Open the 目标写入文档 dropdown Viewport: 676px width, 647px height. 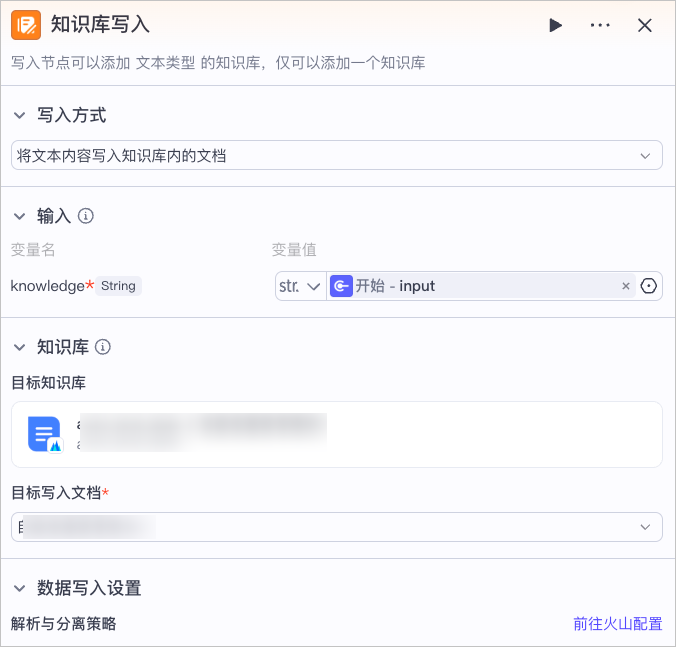[336, 527]
